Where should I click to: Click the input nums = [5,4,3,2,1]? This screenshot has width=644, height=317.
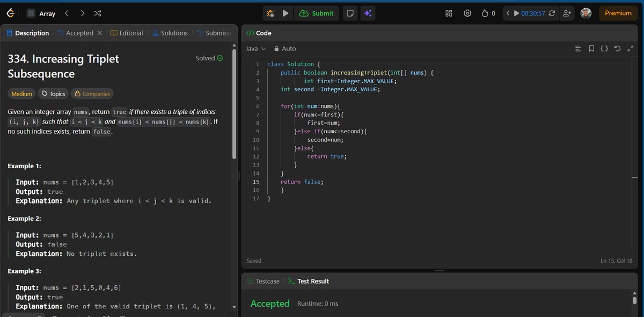point(64,235)
